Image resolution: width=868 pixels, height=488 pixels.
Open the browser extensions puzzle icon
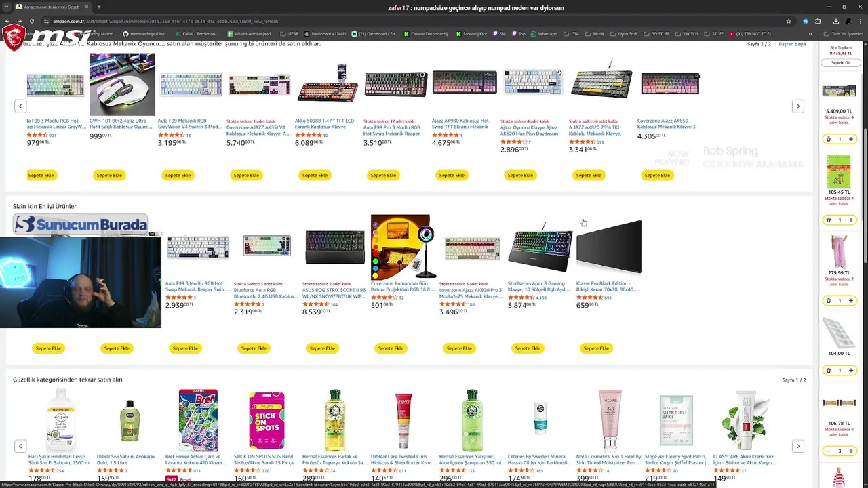coord(818,21)
